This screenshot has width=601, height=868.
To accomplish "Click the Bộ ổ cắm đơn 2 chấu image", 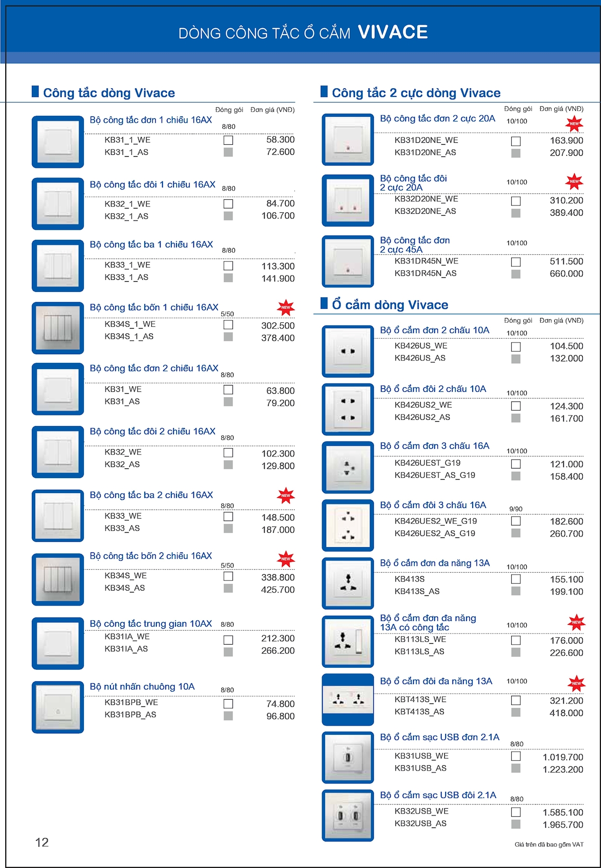I will point(348,351).
